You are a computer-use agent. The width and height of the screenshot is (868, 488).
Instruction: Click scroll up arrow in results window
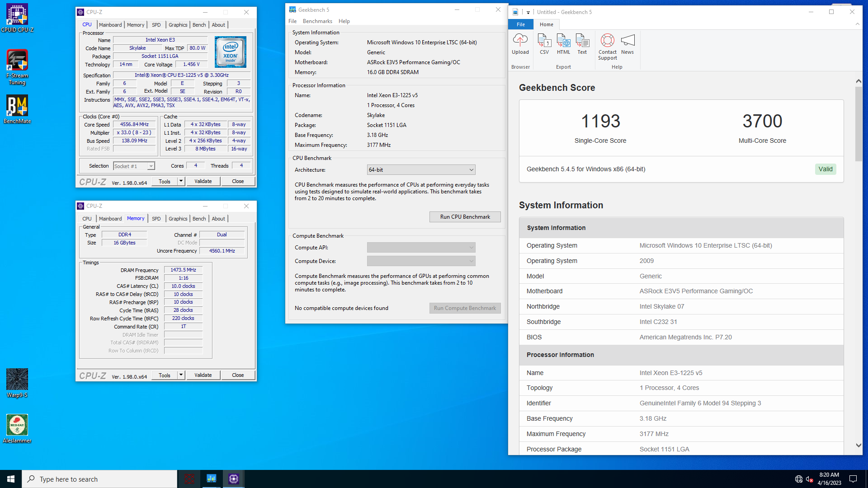click(859, 81)
